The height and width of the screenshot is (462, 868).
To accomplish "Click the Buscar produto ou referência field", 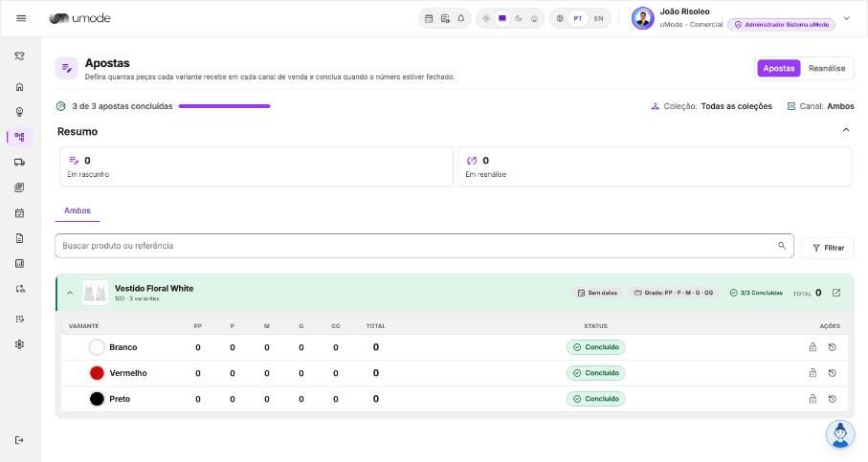I will point(424,246).
